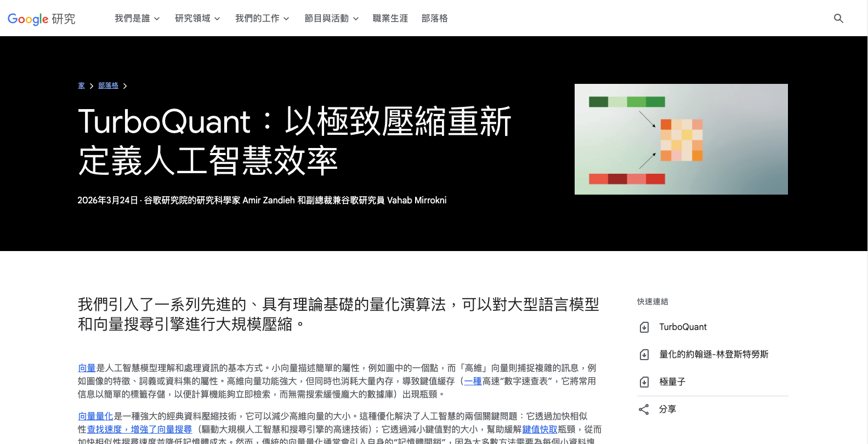Expand the 我們是誰 dropdown menu
This screenshot has width=868, height=444.
click(137, 19)
